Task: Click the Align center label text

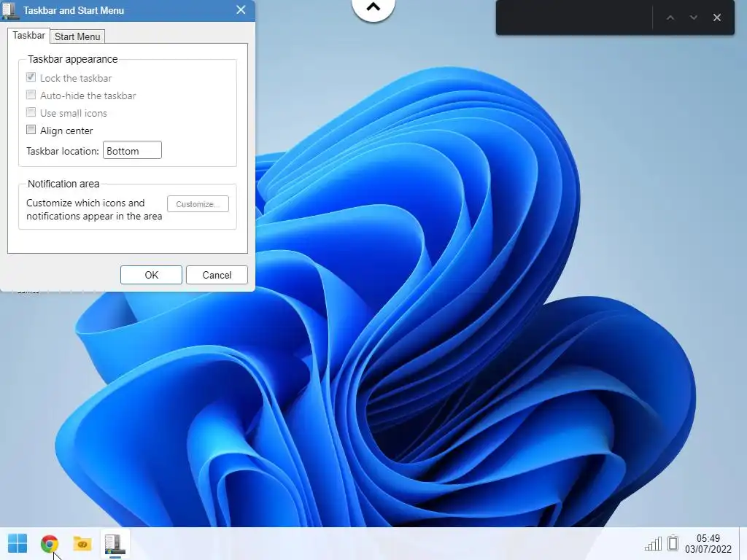Action: 66,131
